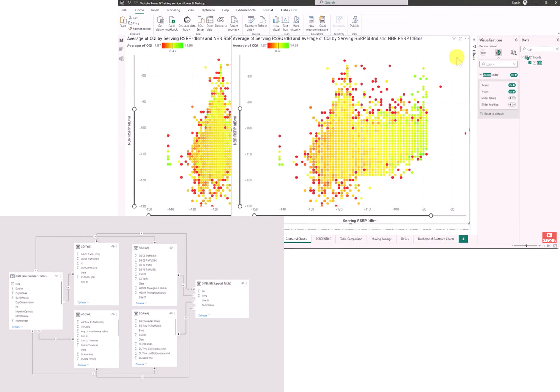Enable the Slider labels switch
The height and width of the screenshot is (392, 560).
coord(512,98)
